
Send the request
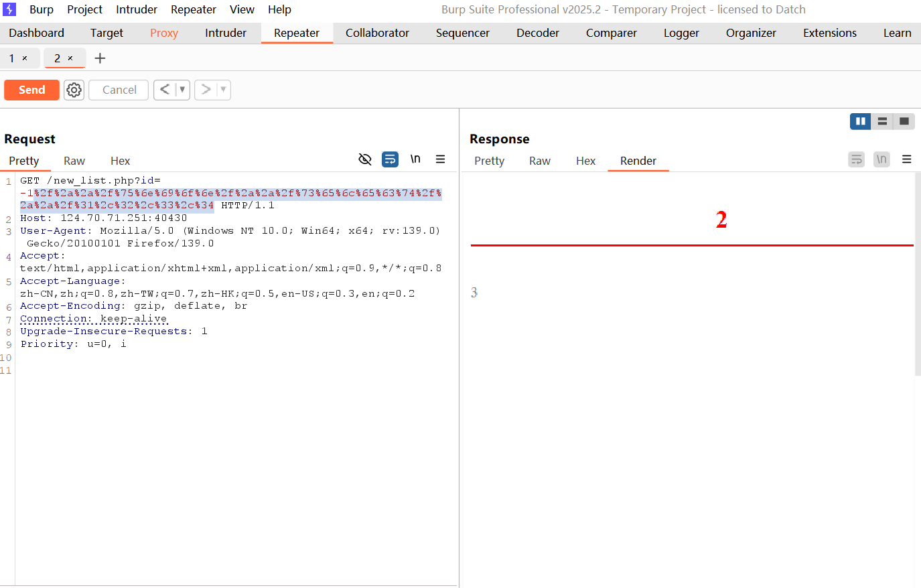pos(31,90)
